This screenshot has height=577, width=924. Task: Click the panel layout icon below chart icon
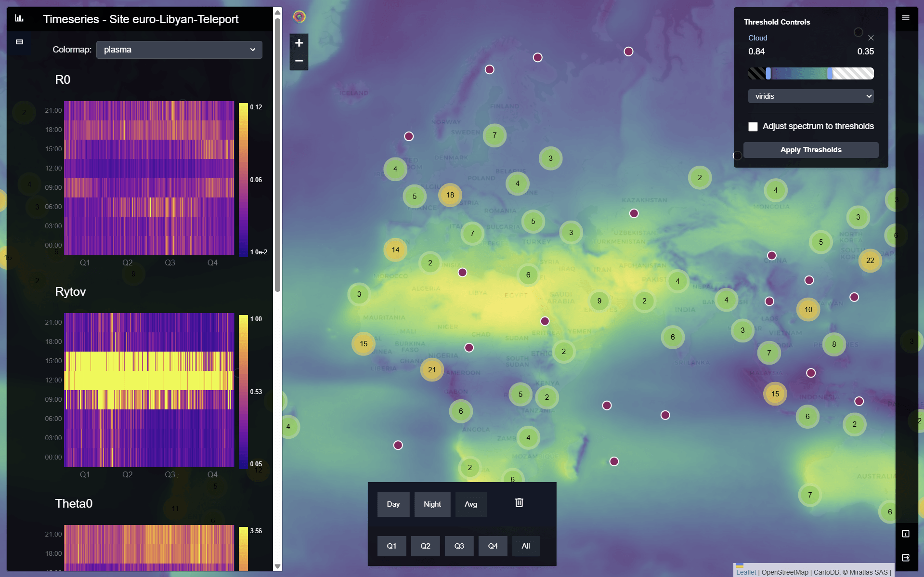point(19,42)
